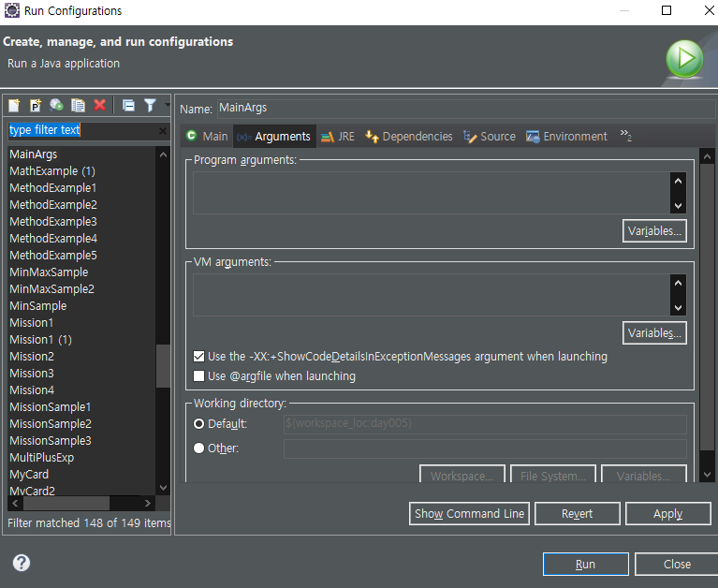Click the Arguments panel scroll down arrow
This screenshot has height=588, width=718.
click(707, 475)
